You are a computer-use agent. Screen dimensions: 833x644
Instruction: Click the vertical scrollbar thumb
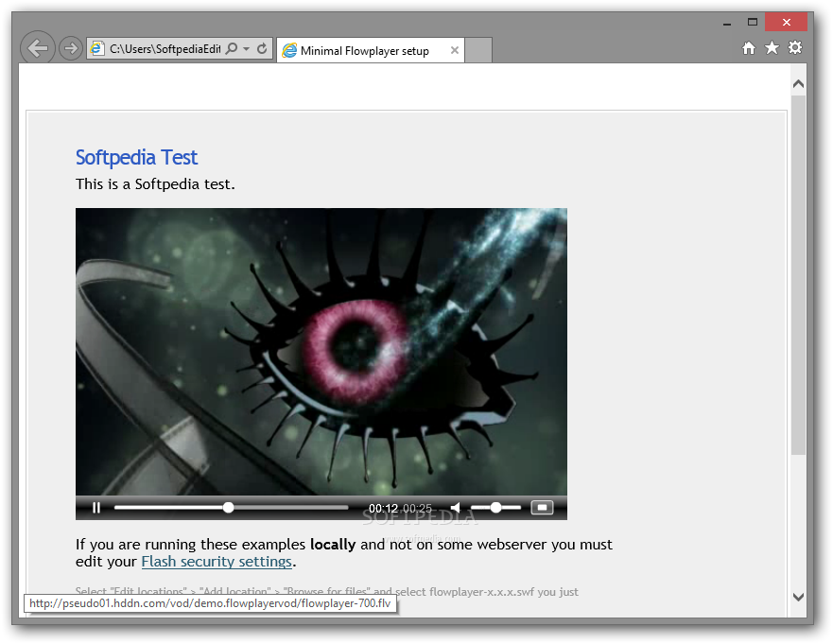tap(798, 274)
